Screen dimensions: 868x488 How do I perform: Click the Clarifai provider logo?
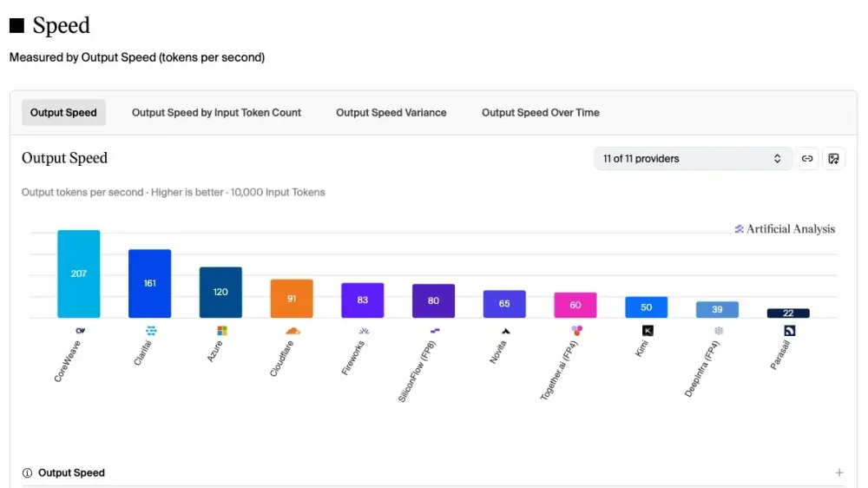click(x=151, y=331)
